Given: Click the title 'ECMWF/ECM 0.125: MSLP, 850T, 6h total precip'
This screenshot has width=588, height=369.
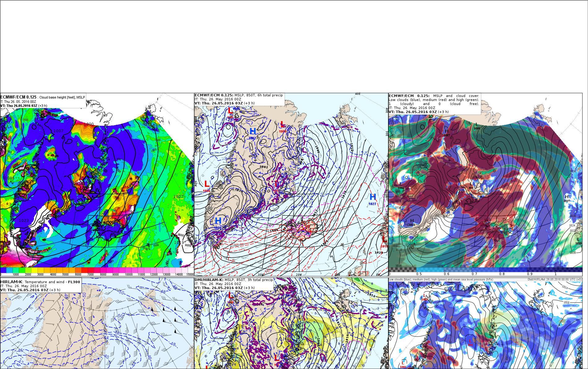Looking at the screenshot, I should 239,95.
